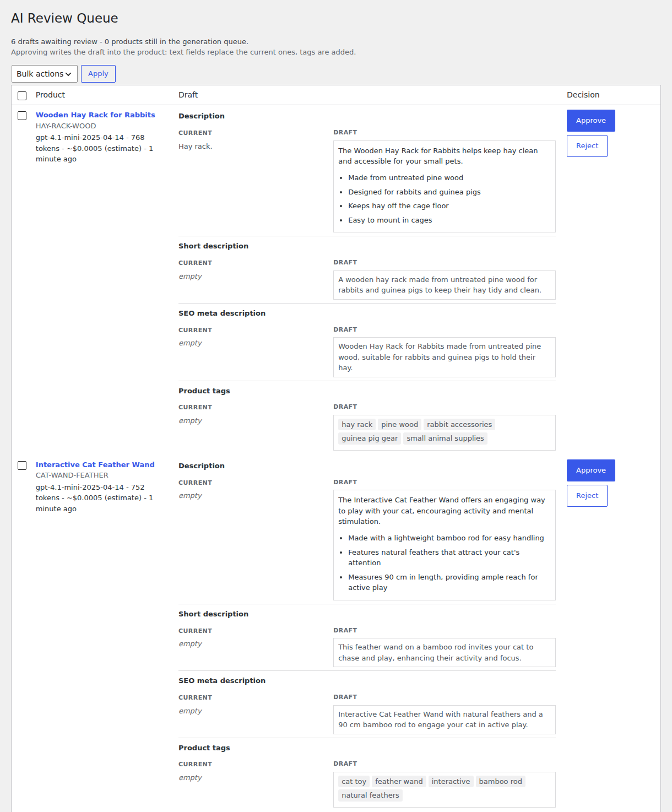Approve the Cat Feather Wand draft
Viewport: 672px width, 812px height.
[x=590, y=470]
